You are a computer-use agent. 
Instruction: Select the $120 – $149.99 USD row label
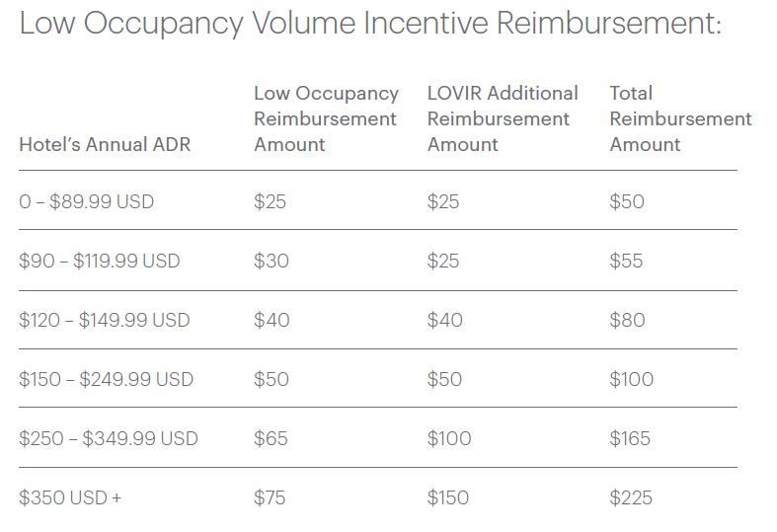click(x=105, y=320)
